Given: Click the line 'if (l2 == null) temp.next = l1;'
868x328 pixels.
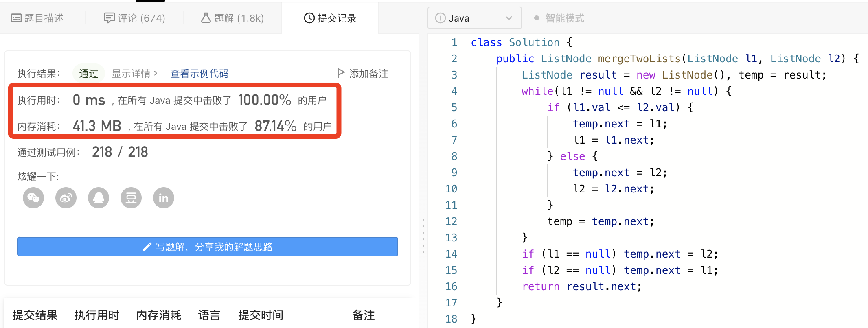Looking at the screenshot, I should (x=620, y=270).
